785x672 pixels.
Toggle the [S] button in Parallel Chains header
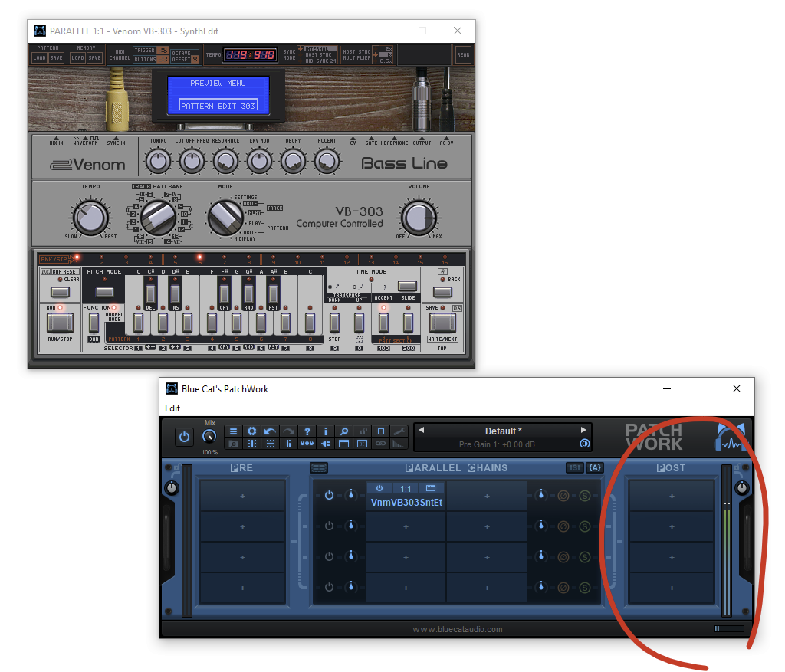[x=575, y=467]
